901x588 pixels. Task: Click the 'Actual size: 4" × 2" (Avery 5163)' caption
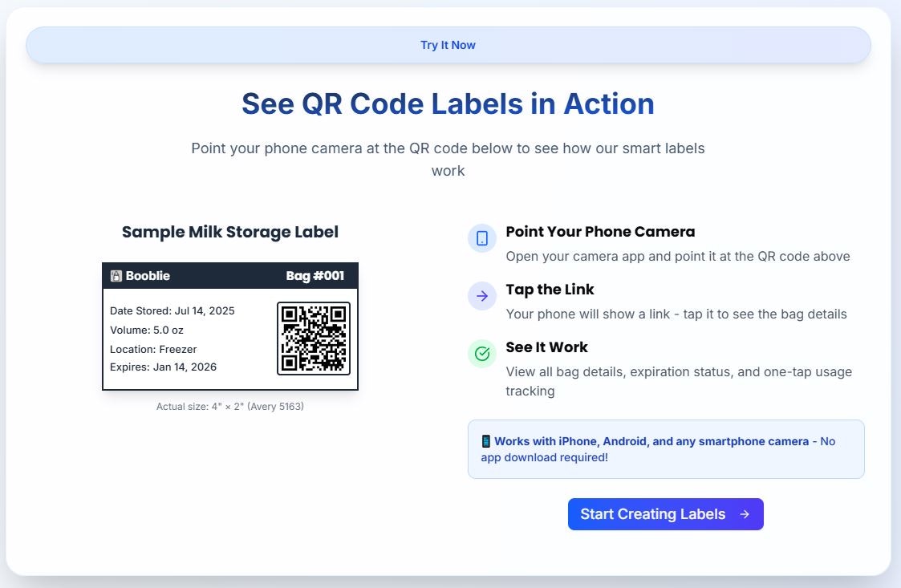click(229, 407)
